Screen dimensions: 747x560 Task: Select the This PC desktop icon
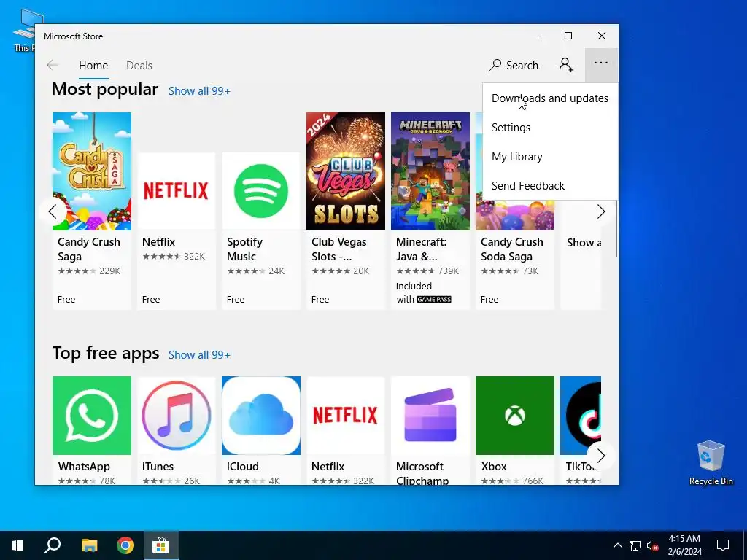[24, 29]
